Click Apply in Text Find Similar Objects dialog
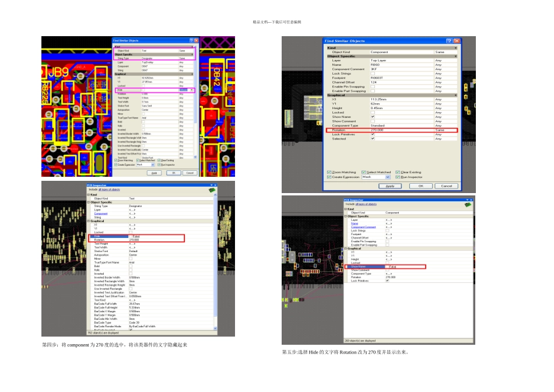The image size is (554, 392). (154, 173)
